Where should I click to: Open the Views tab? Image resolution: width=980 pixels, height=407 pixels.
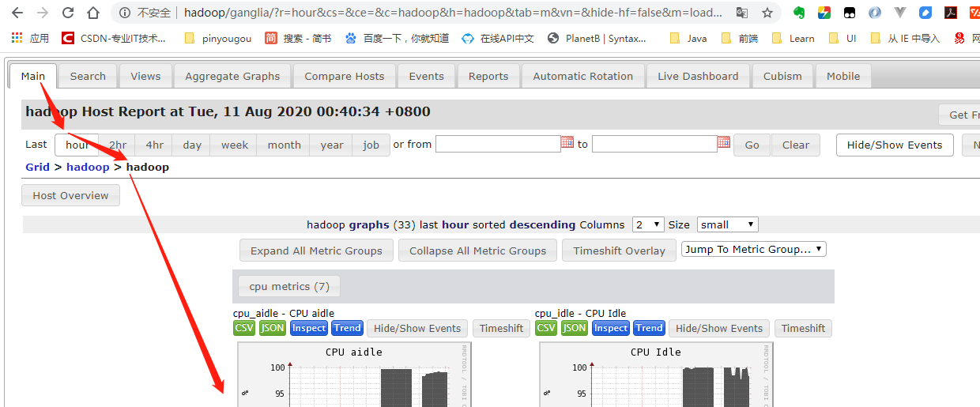[145, 76]
